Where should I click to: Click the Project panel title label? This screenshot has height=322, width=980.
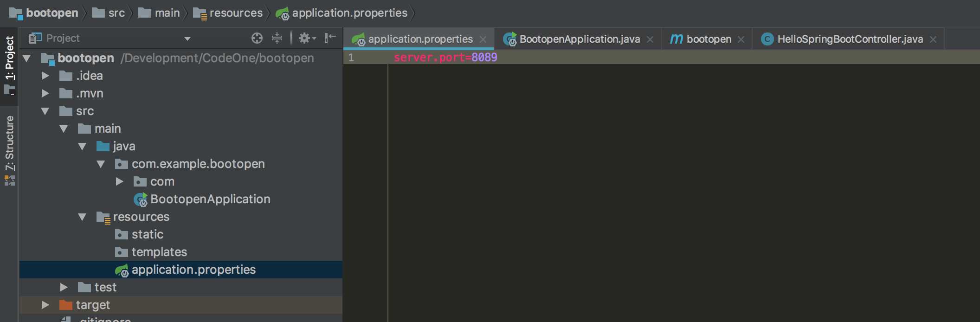pyautogui.click(x=63, y=38)
